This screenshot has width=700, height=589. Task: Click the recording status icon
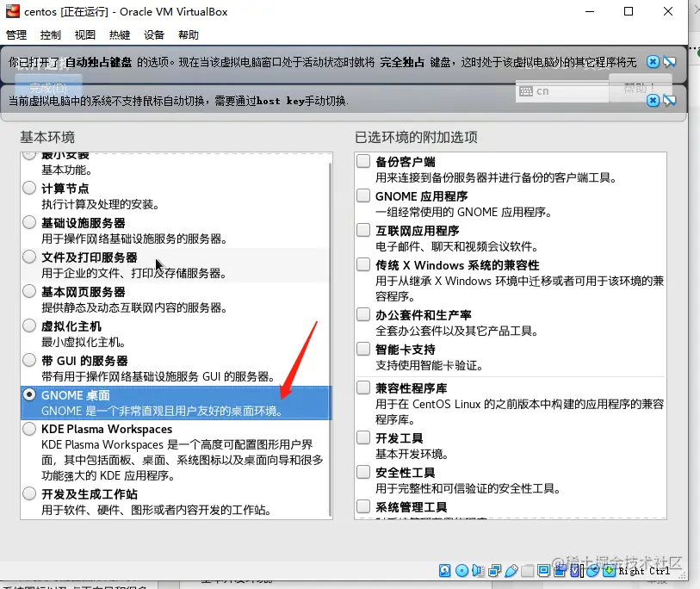pos(560,571)
